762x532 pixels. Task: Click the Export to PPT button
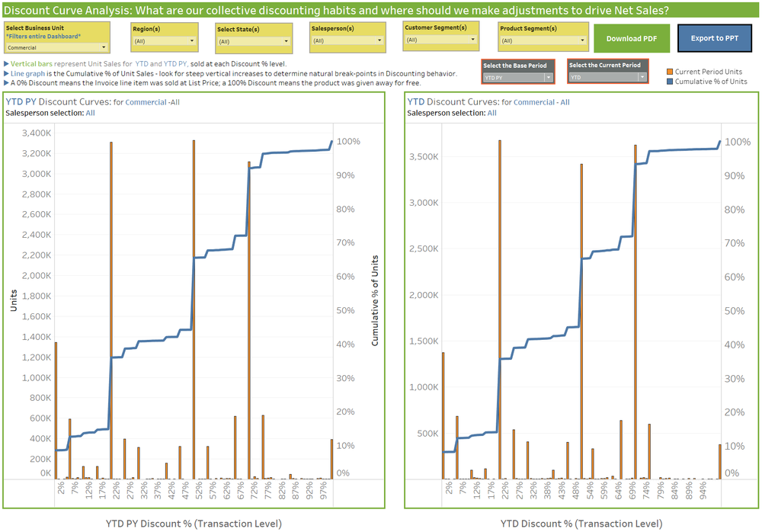(x=714, y=40)
